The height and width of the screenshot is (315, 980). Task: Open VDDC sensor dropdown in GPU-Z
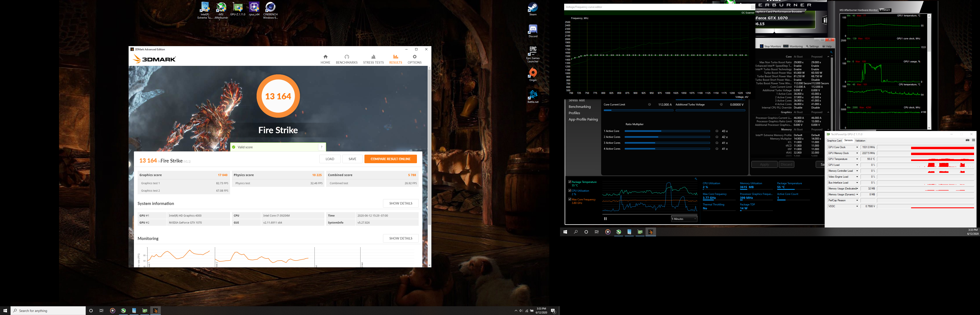[857, 206]
